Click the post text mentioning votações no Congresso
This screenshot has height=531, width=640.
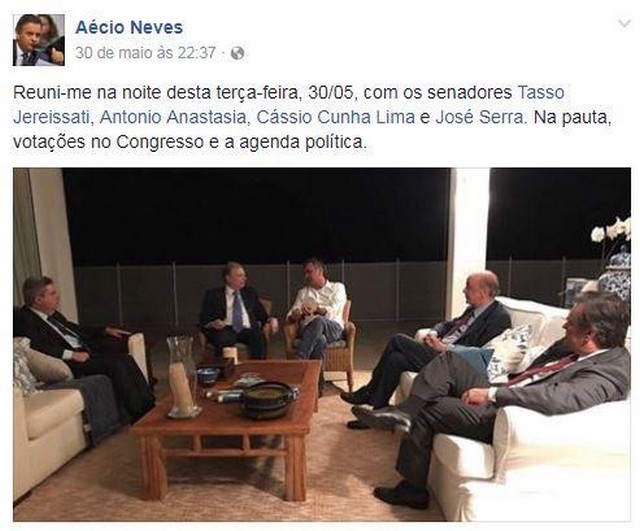(x=187, y=142)
